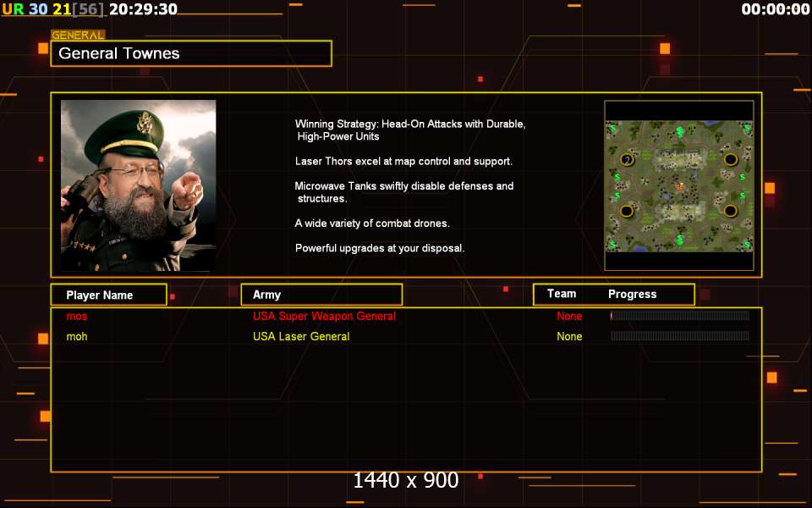The width and height of the screenshot is (812, 508).
Task: Click the orange marker at map center
Action: pos(680,186)
